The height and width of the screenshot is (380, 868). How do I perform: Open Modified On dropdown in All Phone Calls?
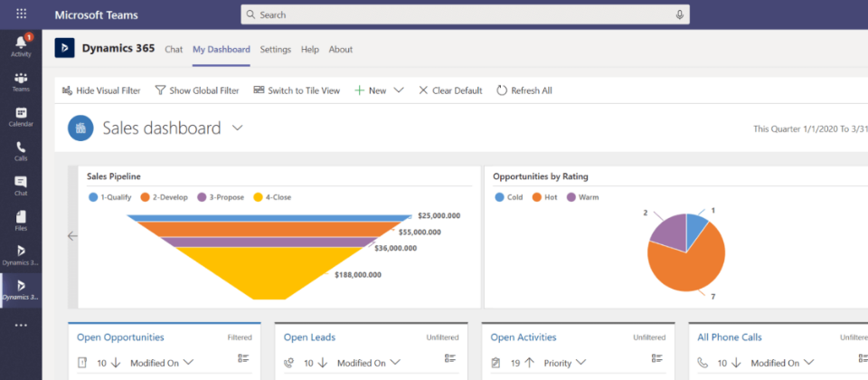pyautogui.click(x=782, y=363)
